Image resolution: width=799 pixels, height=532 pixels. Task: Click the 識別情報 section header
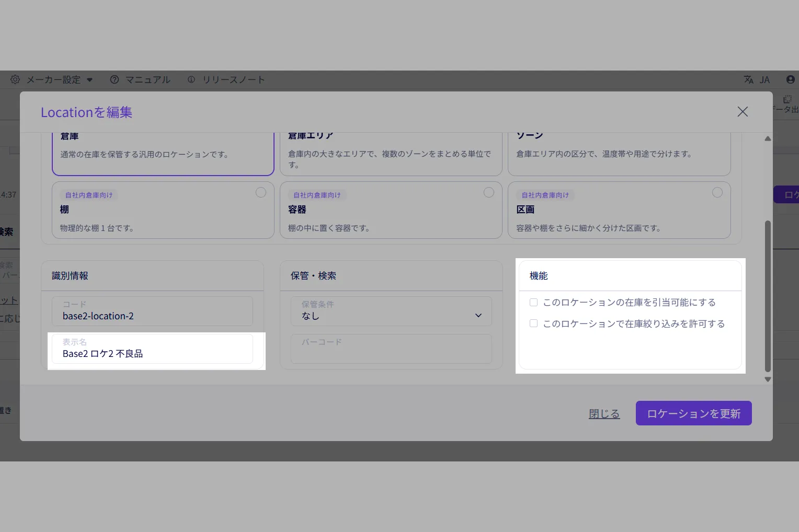click(x=70, y=275)
